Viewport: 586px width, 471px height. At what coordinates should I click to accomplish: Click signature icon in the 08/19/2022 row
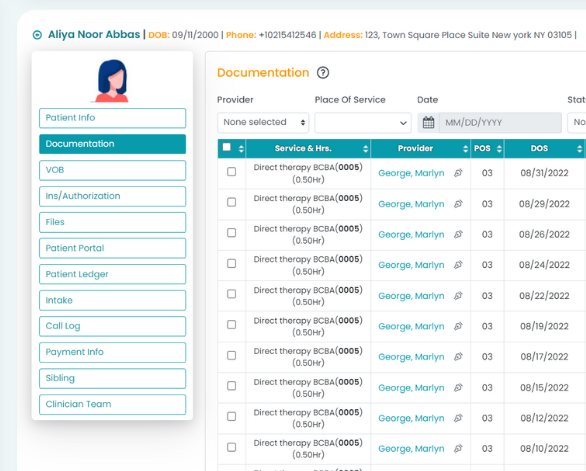(458, 326)
